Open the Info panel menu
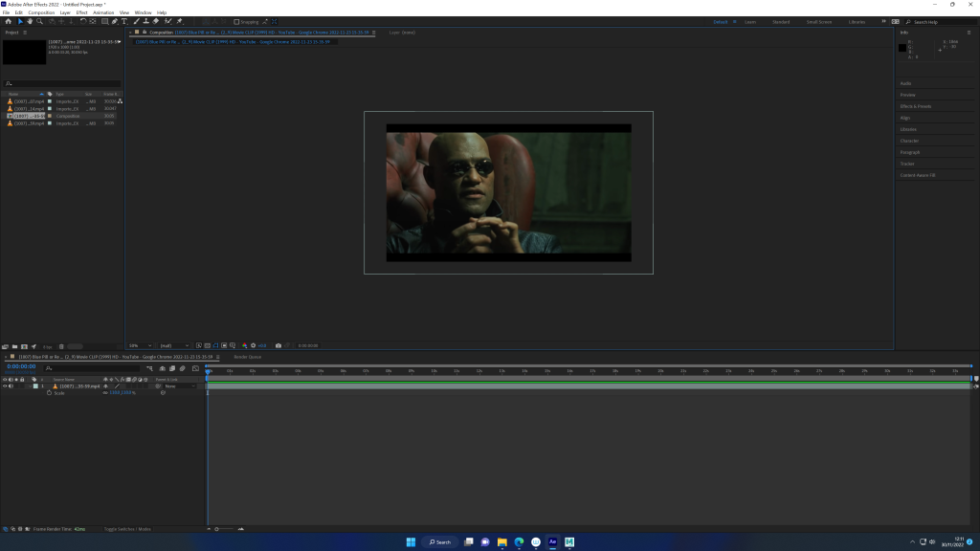 (x=969, y=33)
